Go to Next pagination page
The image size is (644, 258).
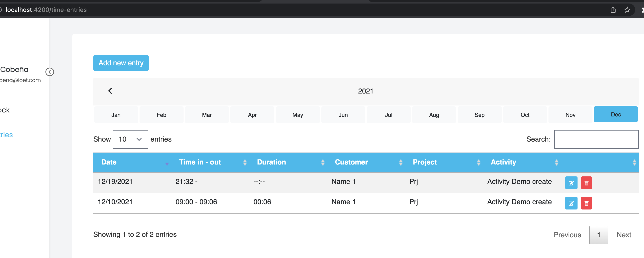pyautogui.click(x=624, y=235)
